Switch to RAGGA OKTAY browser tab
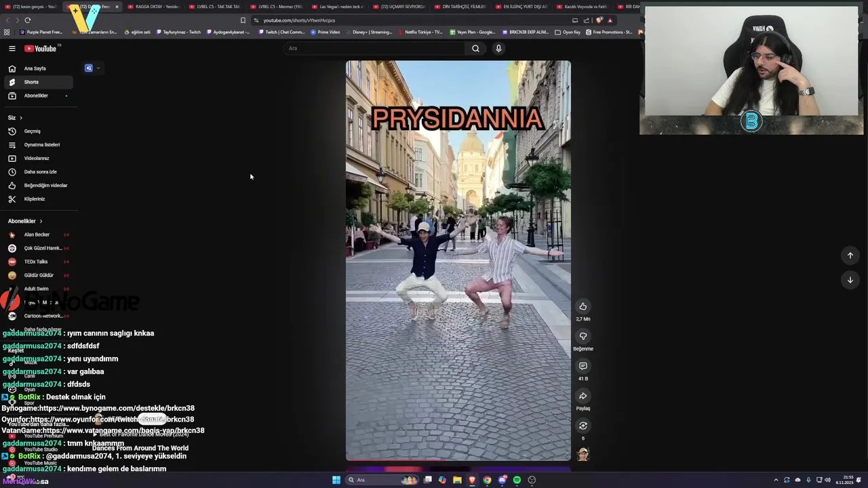 point(153,7)
